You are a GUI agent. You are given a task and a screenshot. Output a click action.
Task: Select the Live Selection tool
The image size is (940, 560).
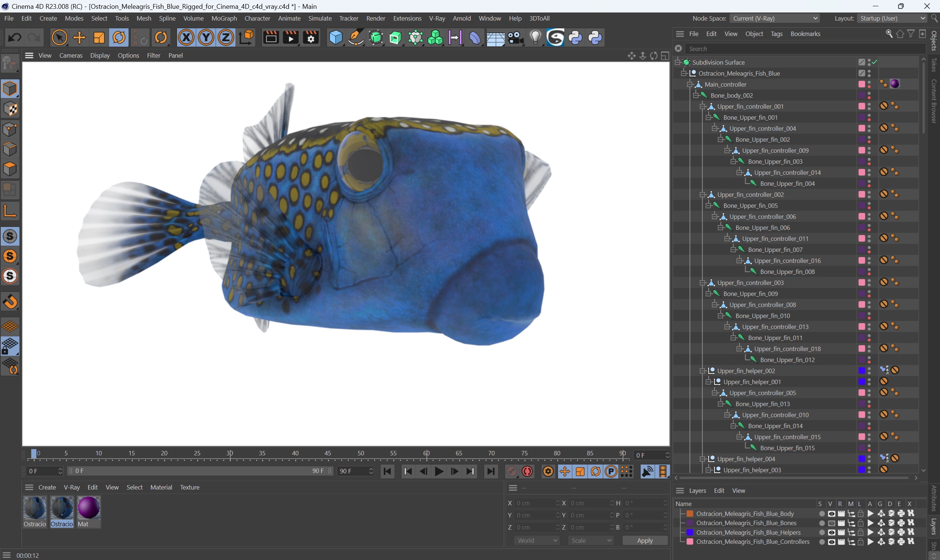click(58, 37)
